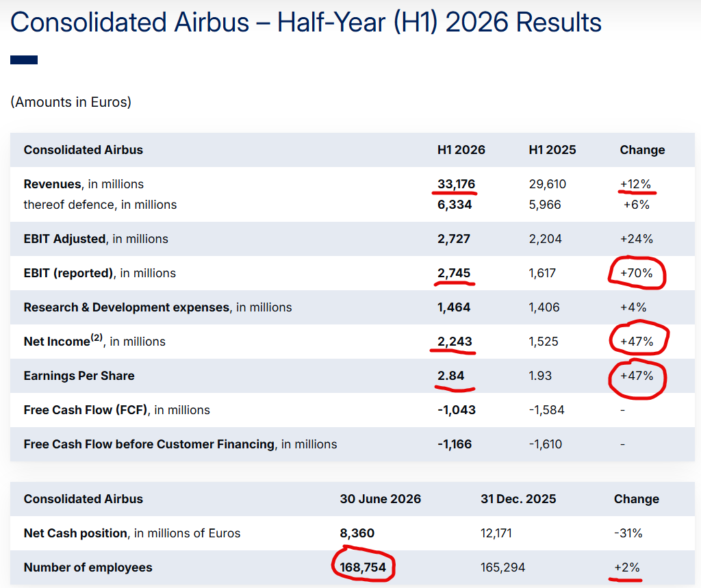Select the '(Amounts in Euros)' note

click(71, 102)
